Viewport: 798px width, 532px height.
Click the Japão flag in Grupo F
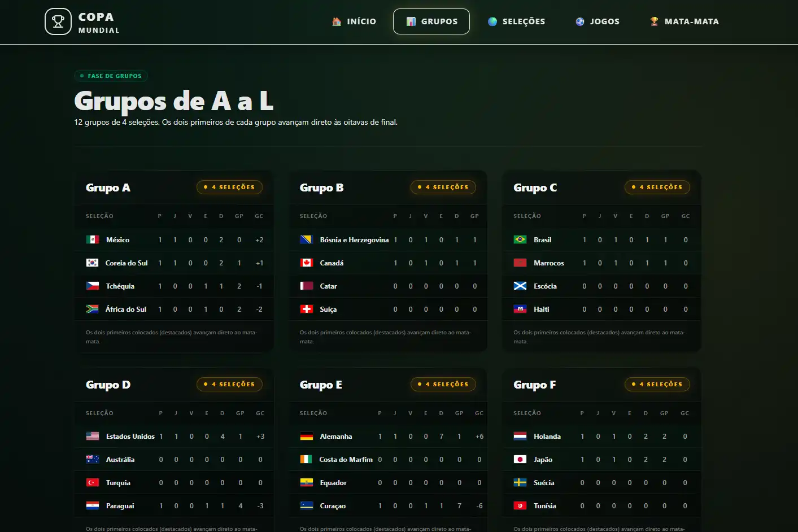[520, 459]
